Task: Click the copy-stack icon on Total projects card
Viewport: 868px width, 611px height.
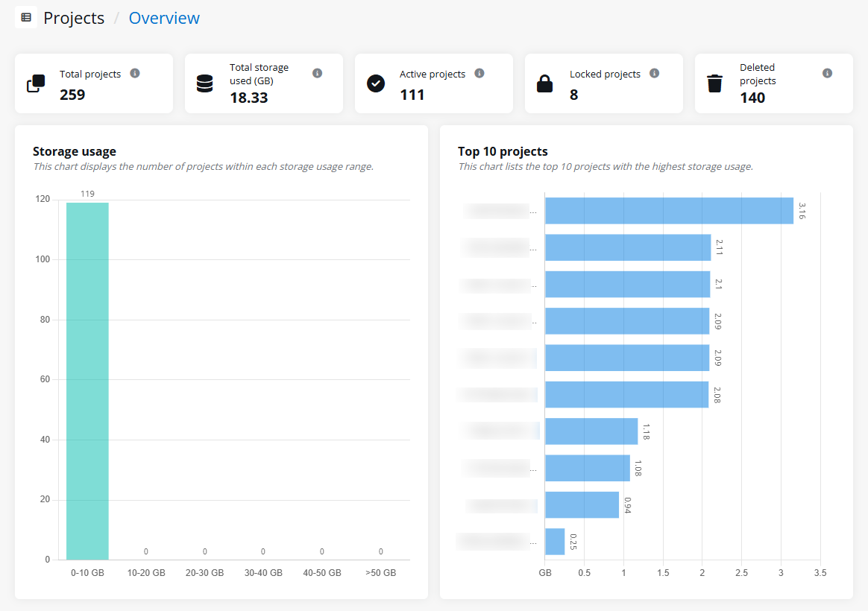Action: [x=36, y=83]
